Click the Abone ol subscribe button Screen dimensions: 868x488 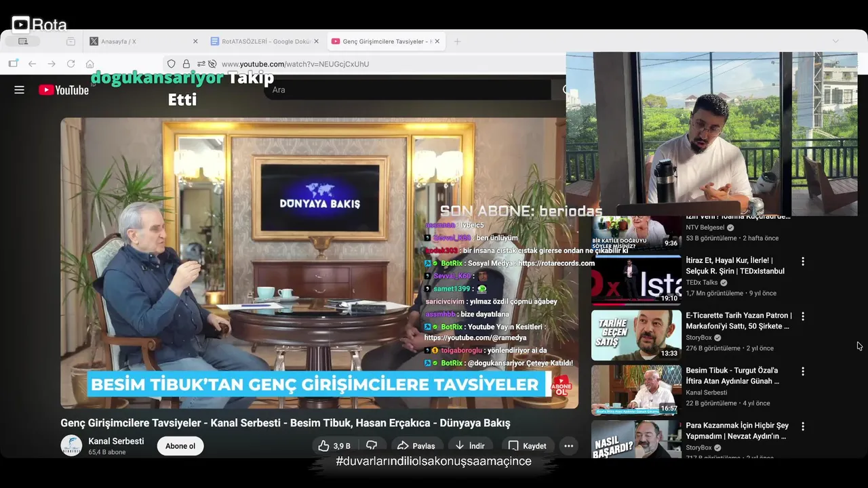(180, 446)
